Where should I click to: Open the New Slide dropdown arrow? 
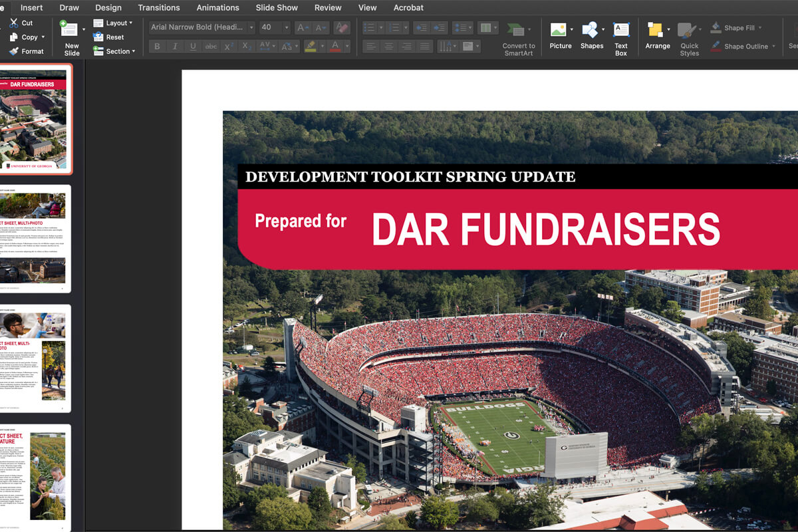[84, 29]
